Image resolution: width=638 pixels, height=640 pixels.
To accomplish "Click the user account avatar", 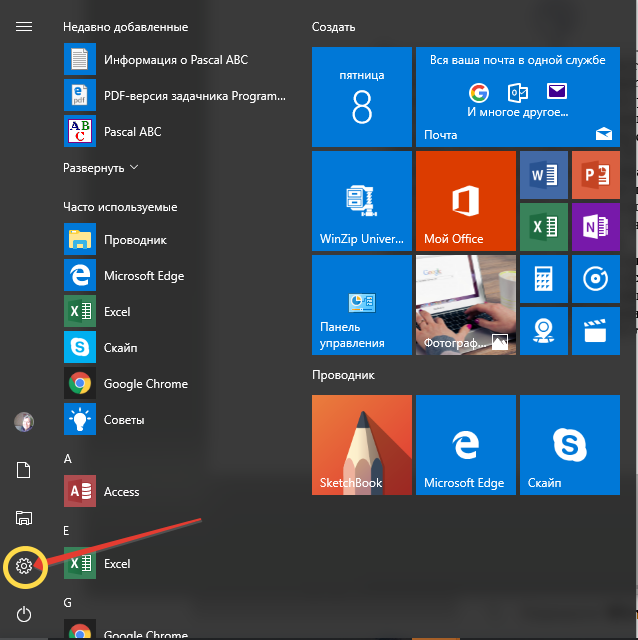I will click(24, 422).
